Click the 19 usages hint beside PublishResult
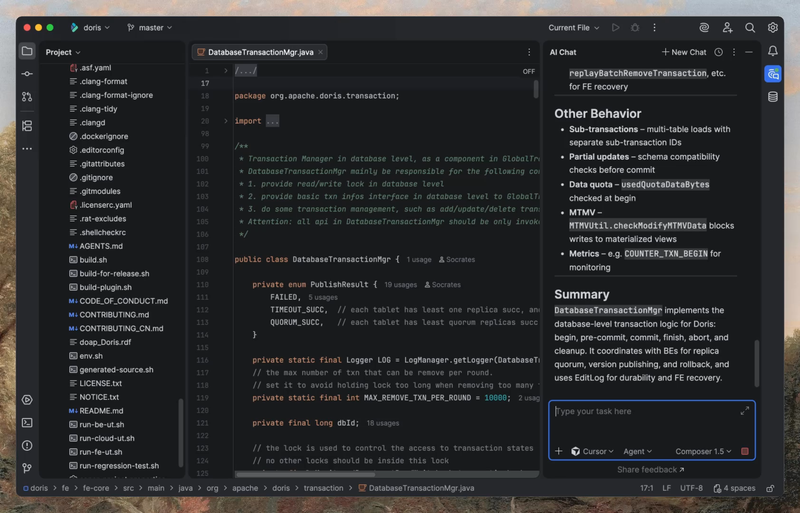 click(401, 285)
